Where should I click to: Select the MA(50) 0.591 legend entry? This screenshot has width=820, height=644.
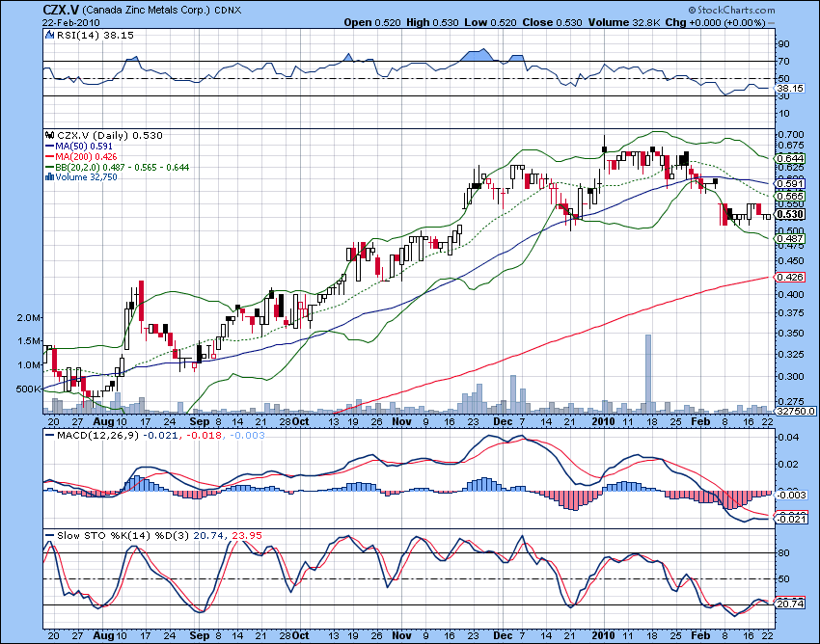[x=79, y=147]
